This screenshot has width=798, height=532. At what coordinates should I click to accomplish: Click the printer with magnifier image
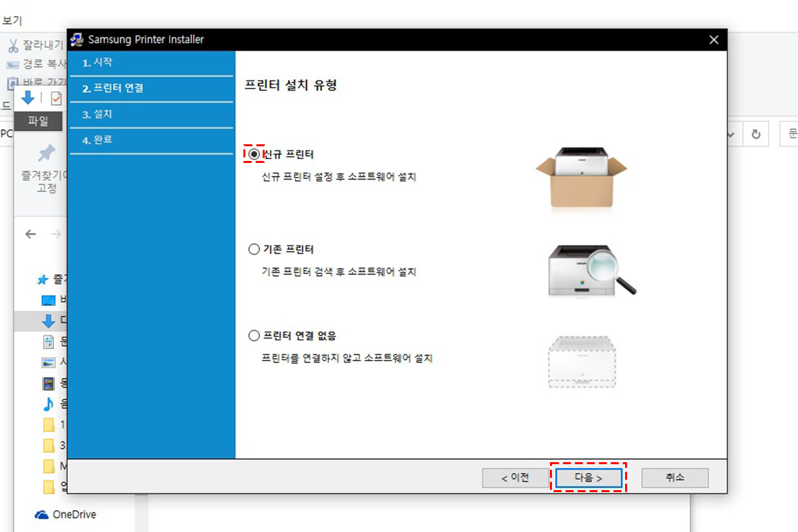tap(591, 269)
